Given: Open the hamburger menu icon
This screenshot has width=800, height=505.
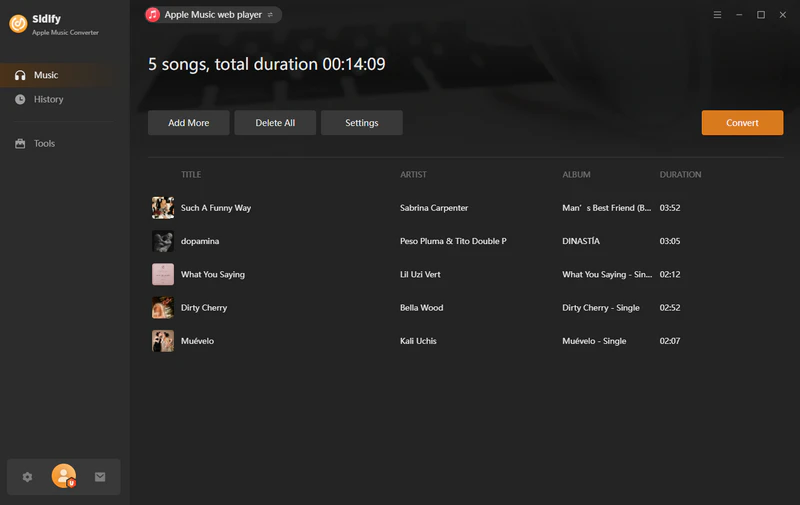Looking at the screenshot, I should point(717,15).
